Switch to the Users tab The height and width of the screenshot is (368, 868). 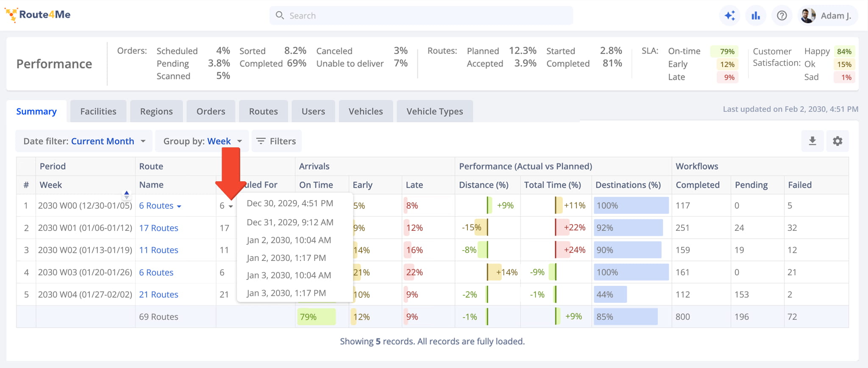[x=313, y=111]
